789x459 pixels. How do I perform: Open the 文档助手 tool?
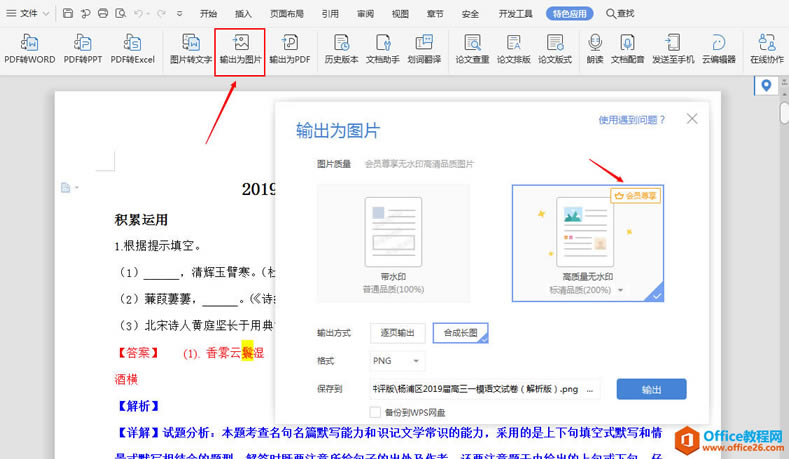[x=382, y=49]
